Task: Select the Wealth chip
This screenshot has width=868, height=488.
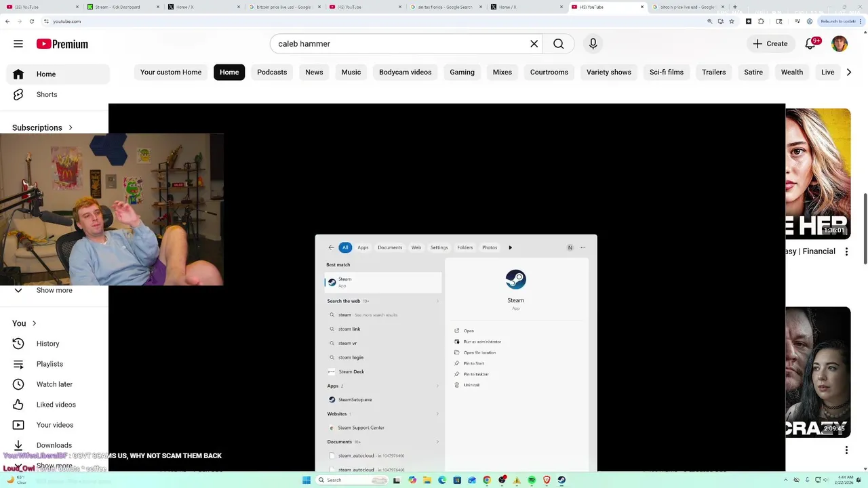Action: (x=792, y=73)
